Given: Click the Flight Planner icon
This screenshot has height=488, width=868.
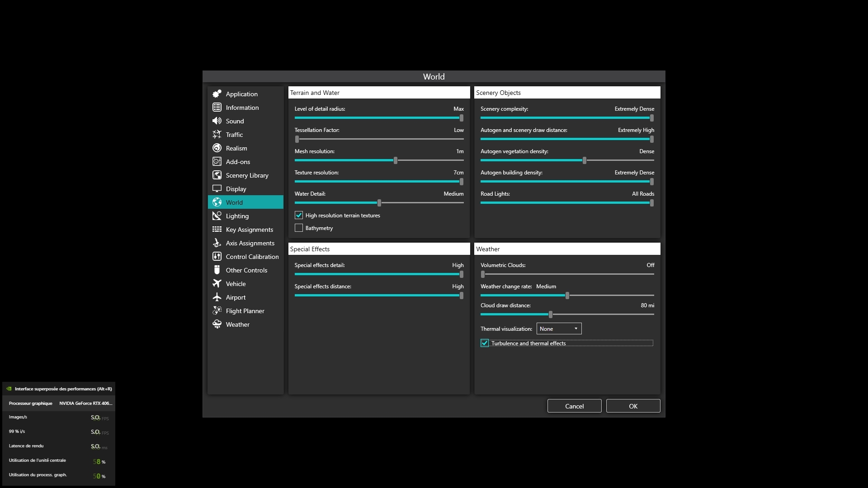Looking at the screenshot, I should tap(217, 310).
